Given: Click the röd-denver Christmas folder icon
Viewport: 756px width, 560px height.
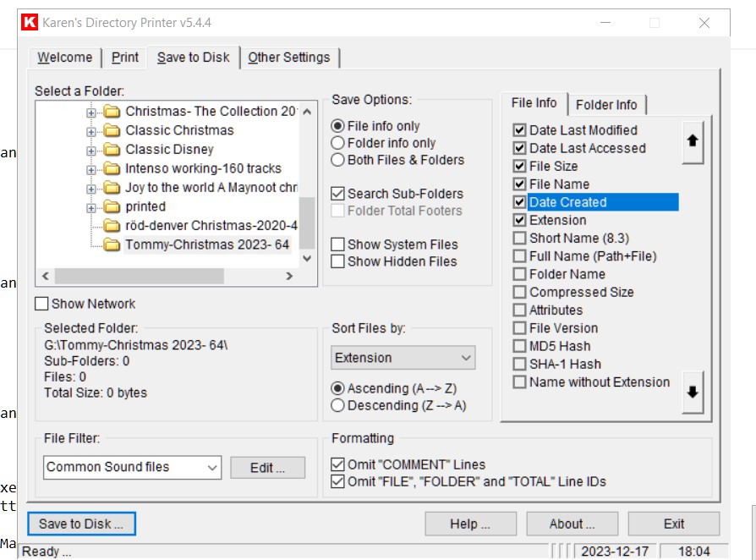Looking at the screenshot, I should pos(112,226).
